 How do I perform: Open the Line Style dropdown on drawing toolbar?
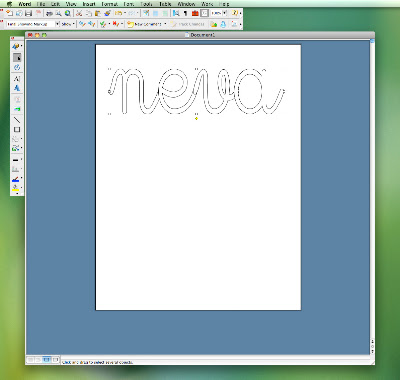pyautogui.click(x=17, y=160)
